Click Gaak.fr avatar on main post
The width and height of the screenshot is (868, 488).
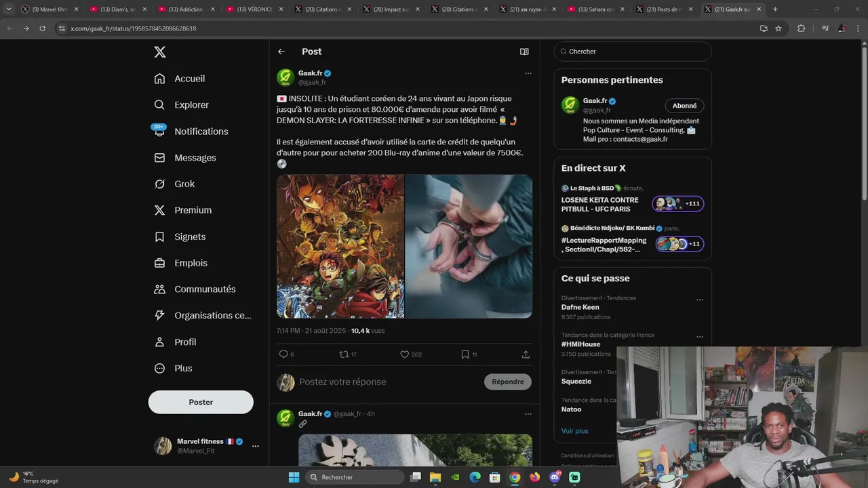tap(285, 77)
